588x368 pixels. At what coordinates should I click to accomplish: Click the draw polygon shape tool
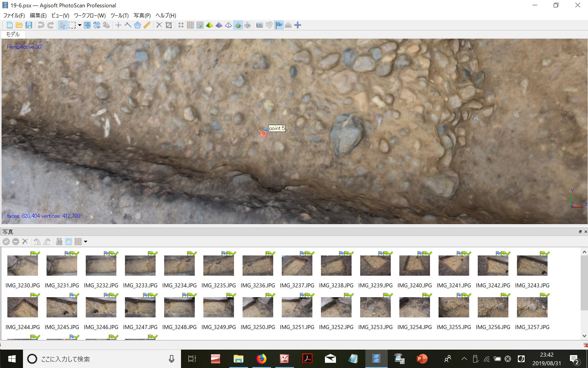point(138,25)
